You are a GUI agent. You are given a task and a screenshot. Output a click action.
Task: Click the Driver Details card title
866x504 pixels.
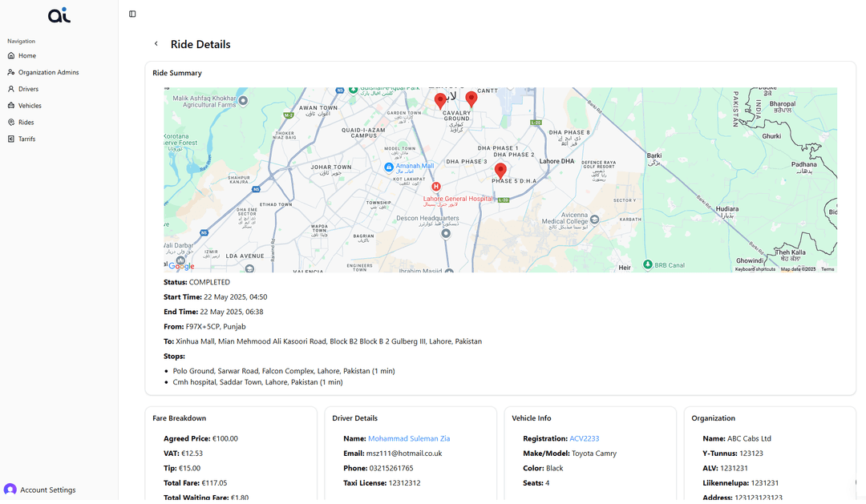click(x=354, y=418)
